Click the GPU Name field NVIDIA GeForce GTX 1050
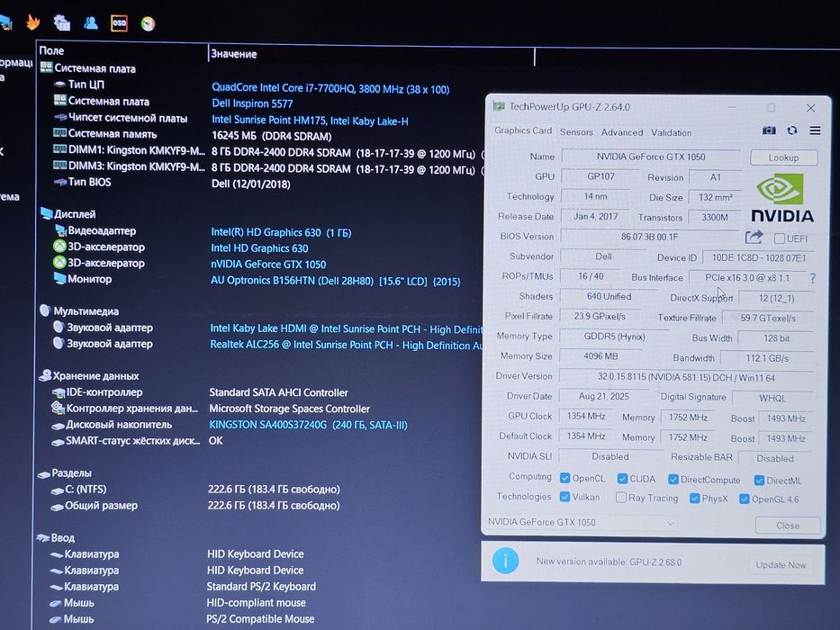840x630 pixels. click(651, 157)
